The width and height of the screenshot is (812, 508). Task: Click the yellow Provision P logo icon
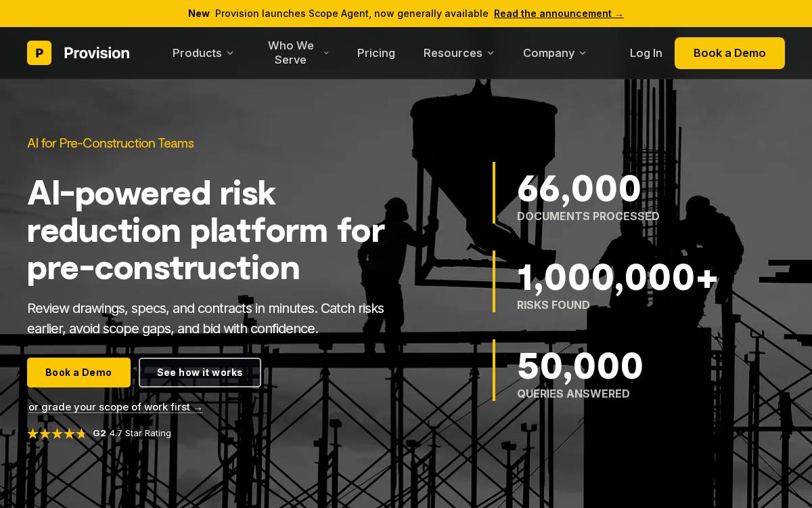(x=39, y=53)
